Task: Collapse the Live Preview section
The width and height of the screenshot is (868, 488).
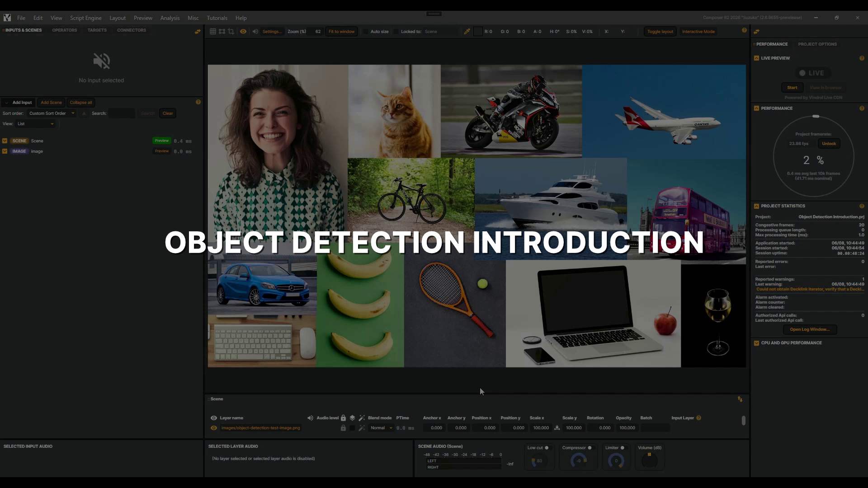Action: click(756, 58)
